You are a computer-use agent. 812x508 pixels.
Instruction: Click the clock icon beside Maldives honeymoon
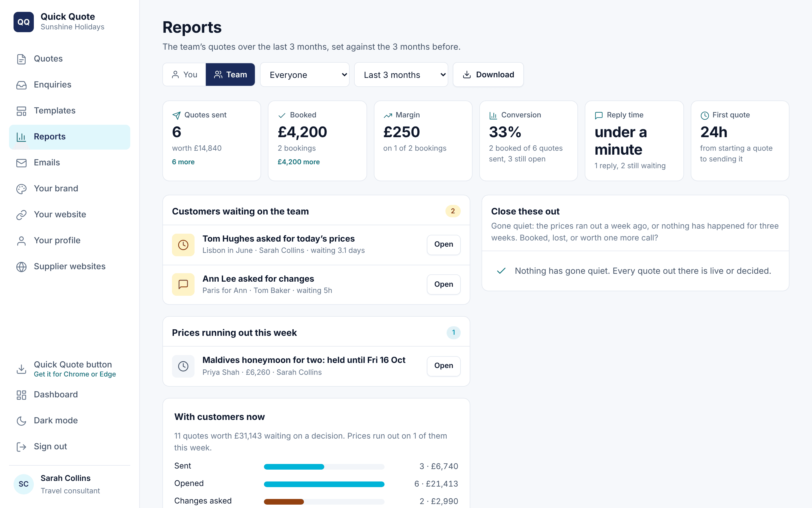[x=183, y=366]
